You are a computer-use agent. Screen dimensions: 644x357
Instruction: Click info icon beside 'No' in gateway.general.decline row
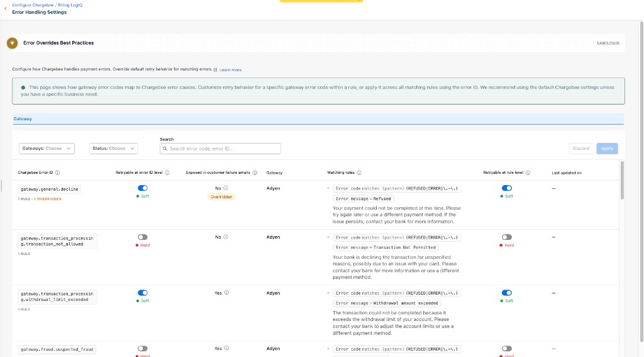(226, 188)
